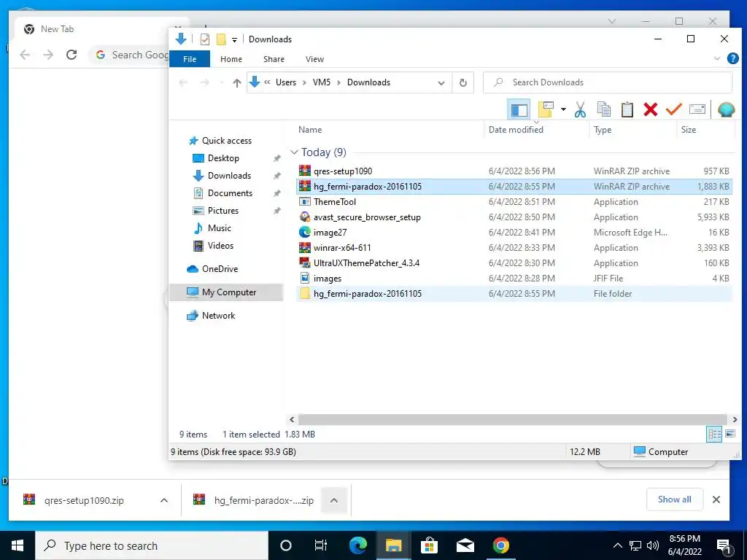This screenshot has height=560, width=747.
Task: Select hg_fermi-paradox-20161105 ZIP archive row
Action: pyautogui.click(x=514, y=186)
